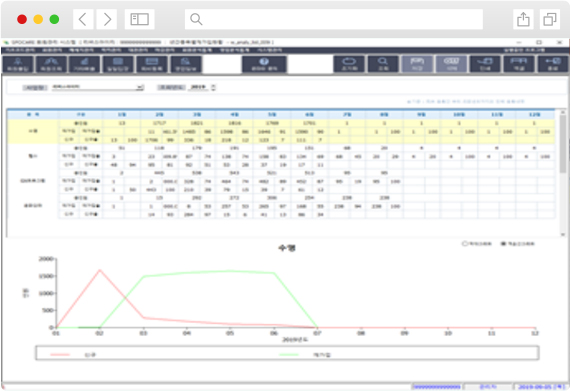Click the year spinner arrows beside 2019

coord(213,87)
